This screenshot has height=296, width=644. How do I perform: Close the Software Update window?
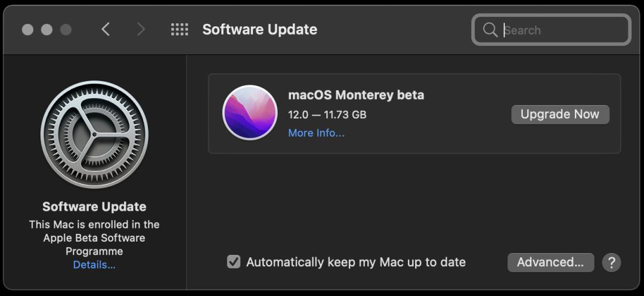tap(27, 29)
